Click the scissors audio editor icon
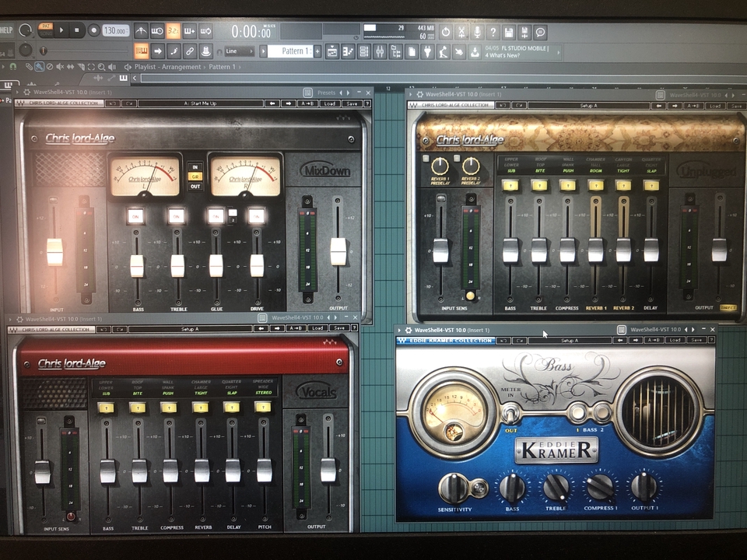747x560 pixels. 461,33
